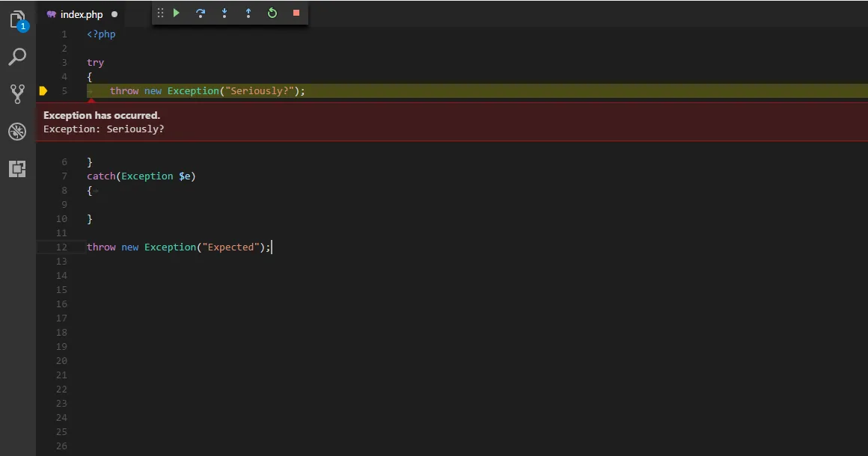Click the <?php opening tag
The image size is (868, 456).
[101, 34]
